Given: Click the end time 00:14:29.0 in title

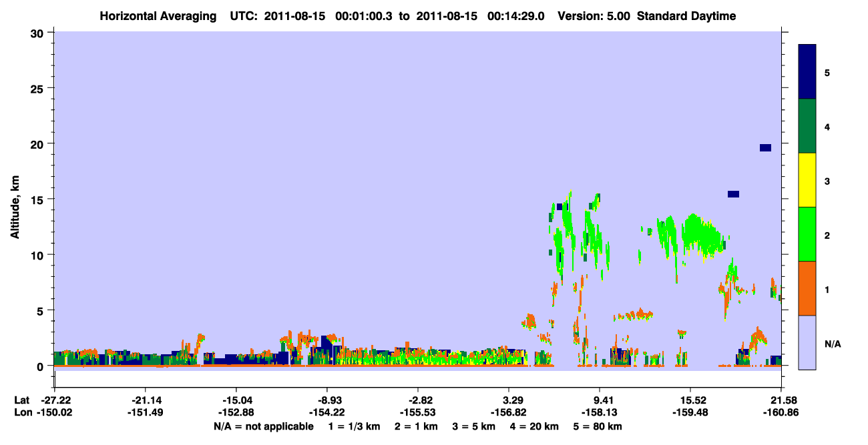Looking at the screenshot, I should pos(515,16).
